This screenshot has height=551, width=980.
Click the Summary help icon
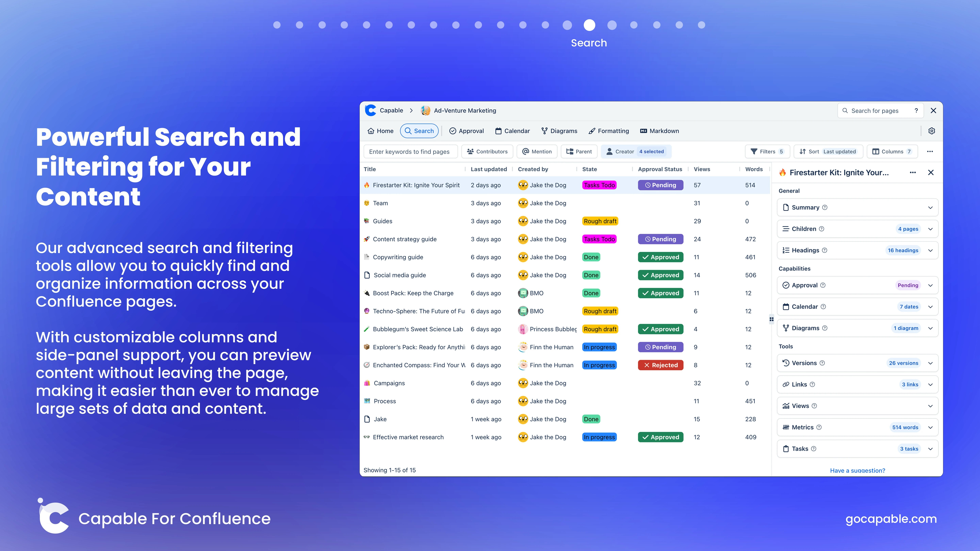[x=825, y=208]
